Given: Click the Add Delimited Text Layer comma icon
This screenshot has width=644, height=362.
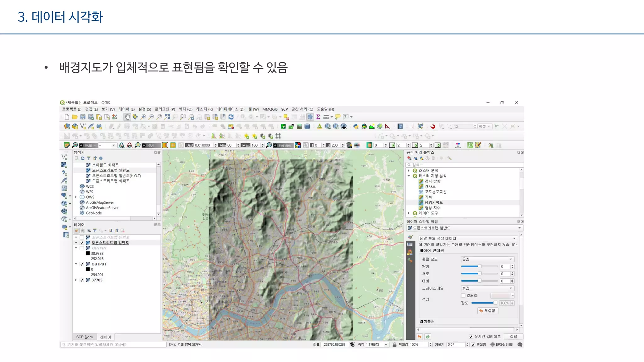Looking at the screenshot, I should tap(64, 173).
